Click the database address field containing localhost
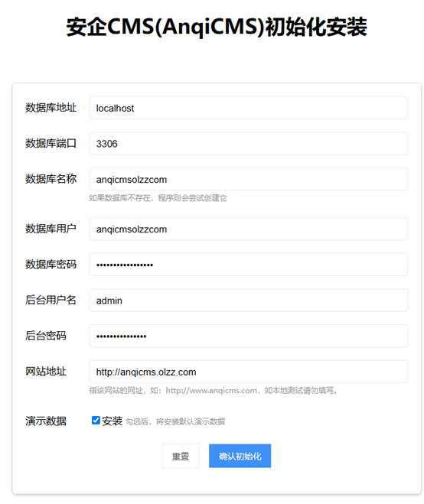The width and height of the screenshot is (424, 504). 248,108
